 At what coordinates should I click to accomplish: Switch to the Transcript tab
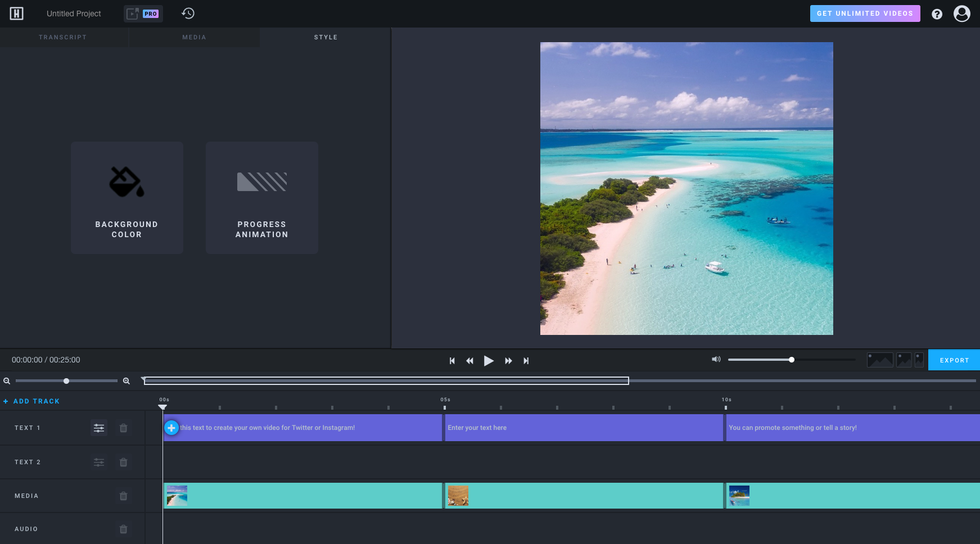pos(63,37)
